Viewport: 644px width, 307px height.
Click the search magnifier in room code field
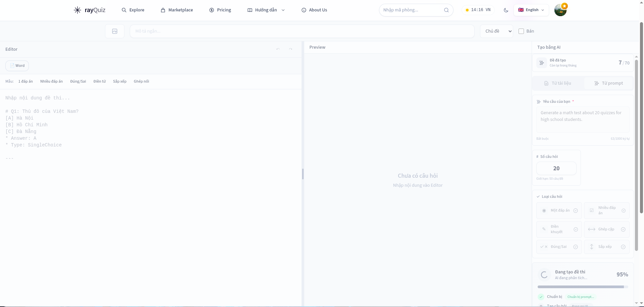point(446,10)
